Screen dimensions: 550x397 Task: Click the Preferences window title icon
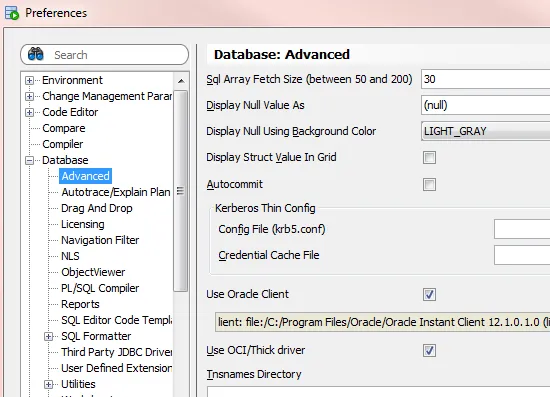coord(12,13)
